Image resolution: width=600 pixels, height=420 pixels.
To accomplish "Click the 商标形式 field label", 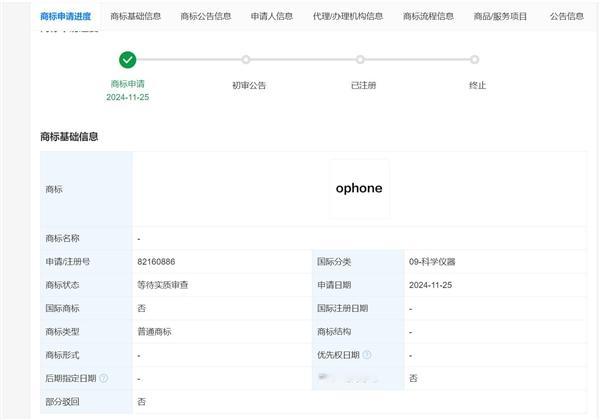I will pyautogui.click(x=62, y=355).
